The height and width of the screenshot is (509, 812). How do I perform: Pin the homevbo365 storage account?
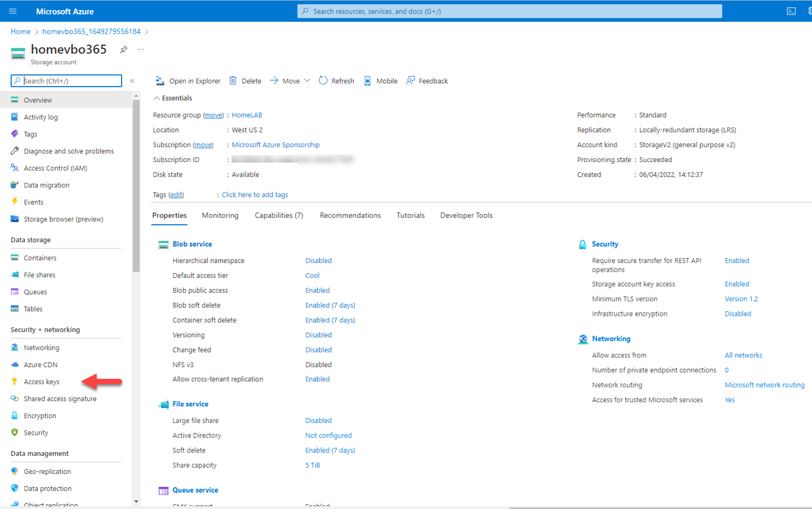123,49
